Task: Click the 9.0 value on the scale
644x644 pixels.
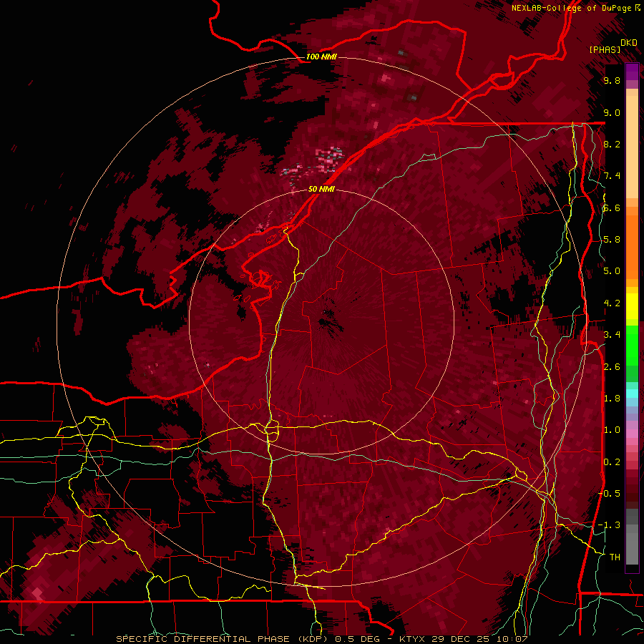Action: (612, 112)
